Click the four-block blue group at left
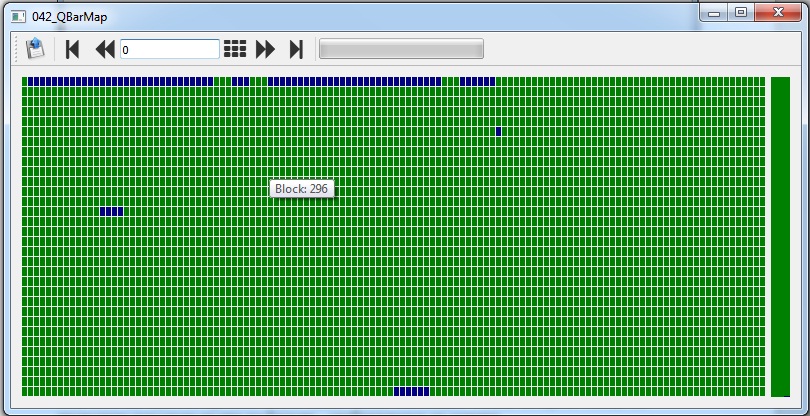Screen dimensions: 810x416 point(112,211)
